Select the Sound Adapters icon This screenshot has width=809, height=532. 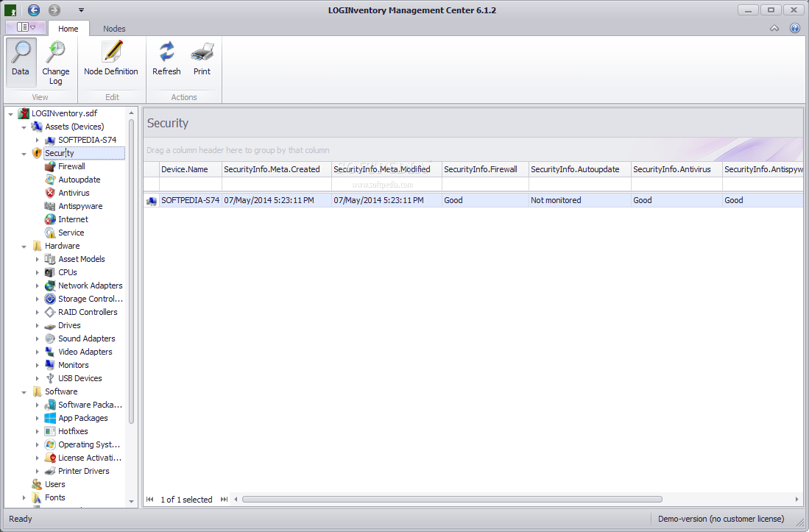coord(50,338)
